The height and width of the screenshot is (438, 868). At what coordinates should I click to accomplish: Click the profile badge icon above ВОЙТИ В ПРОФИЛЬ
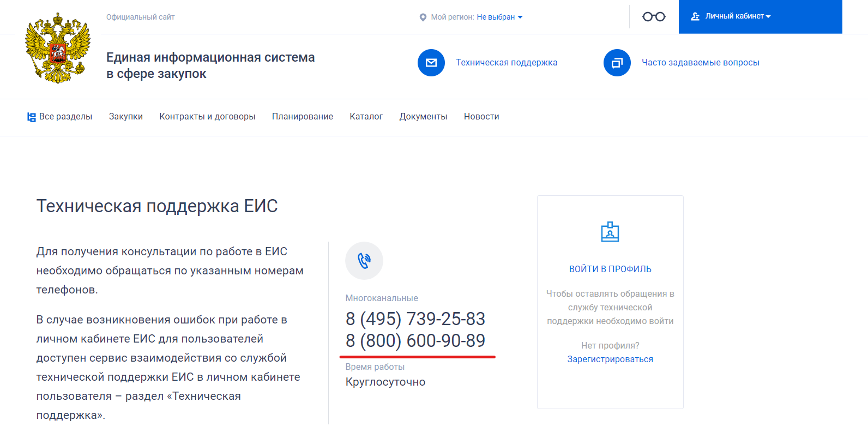(610, 232)
